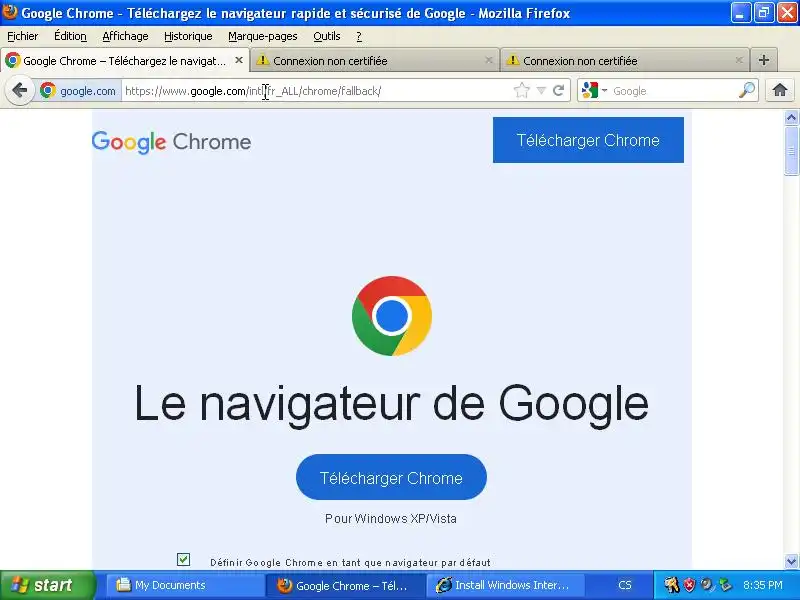Screen dimensions: 800x600
Task: Switch to first Connexion non certifiée tab
Action: 375,60
